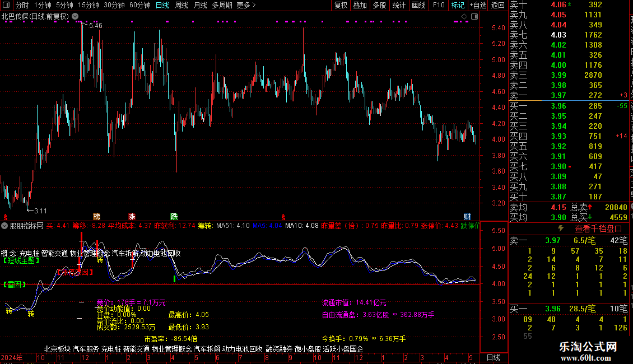Click the 日线 label at timeline end
The image size is (633, 364).
[494, 357]
